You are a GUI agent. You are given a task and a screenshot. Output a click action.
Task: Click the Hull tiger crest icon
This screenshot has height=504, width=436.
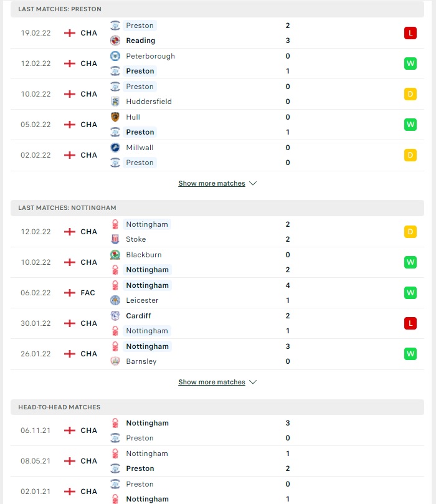(x=115, y=117)
